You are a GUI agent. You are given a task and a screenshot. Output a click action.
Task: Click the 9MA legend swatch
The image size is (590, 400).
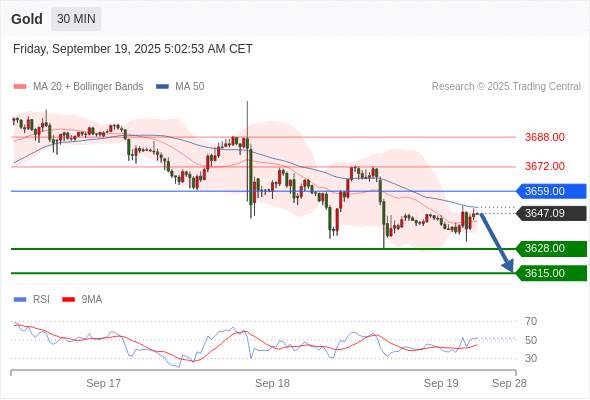68,300
